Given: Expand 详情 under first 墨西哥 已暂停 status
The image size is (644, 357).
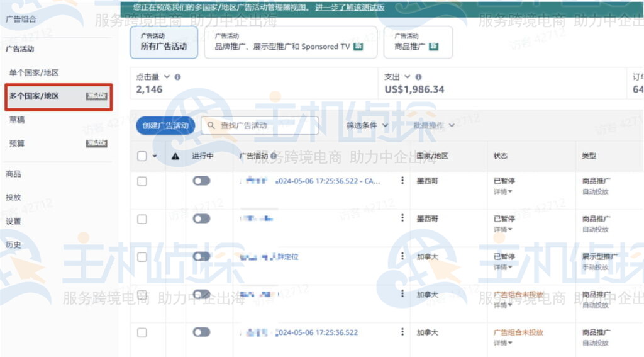Looking at the screenshot, I should click(502, 191).
